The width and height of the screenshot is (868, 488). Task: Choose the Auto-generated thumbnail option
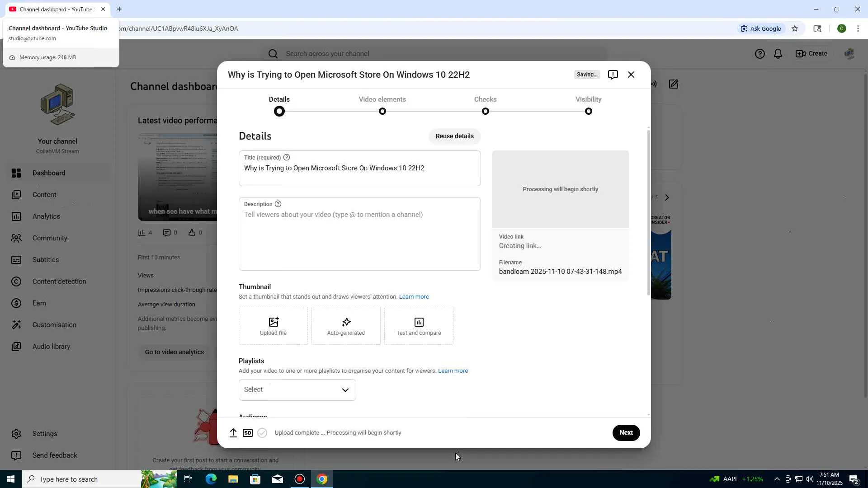(346, 326)
